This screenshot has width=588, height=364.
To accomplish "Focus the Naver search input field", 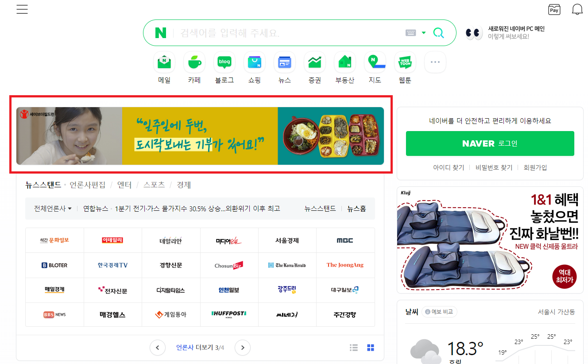I will (x=290, y=33).
